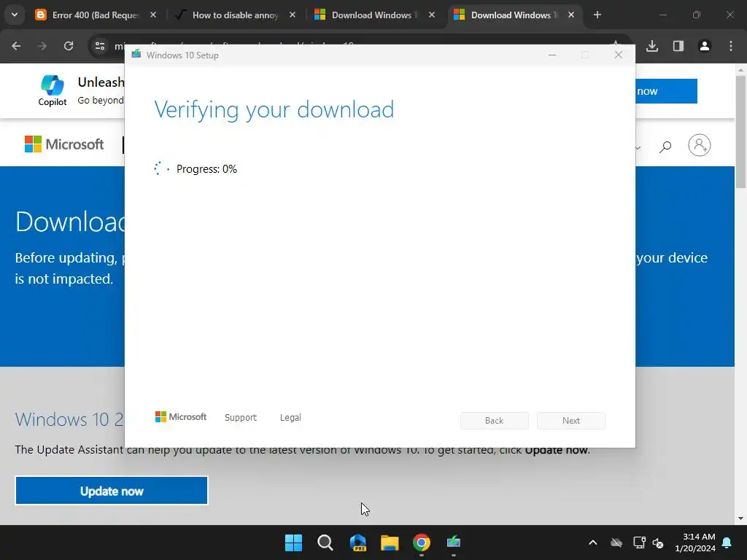The image size is (747, 560).
Task: Click the Windows 10 Setup title icon
Action: [x=136, y=54]
